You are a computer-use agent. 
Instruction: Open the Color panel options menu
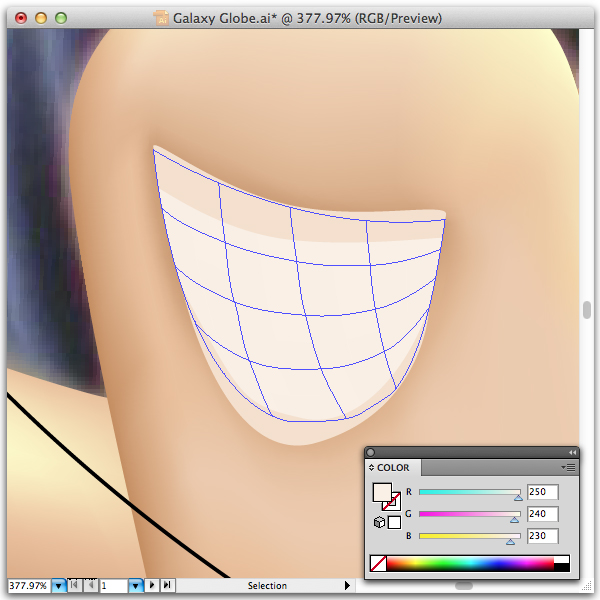[568, 467]
